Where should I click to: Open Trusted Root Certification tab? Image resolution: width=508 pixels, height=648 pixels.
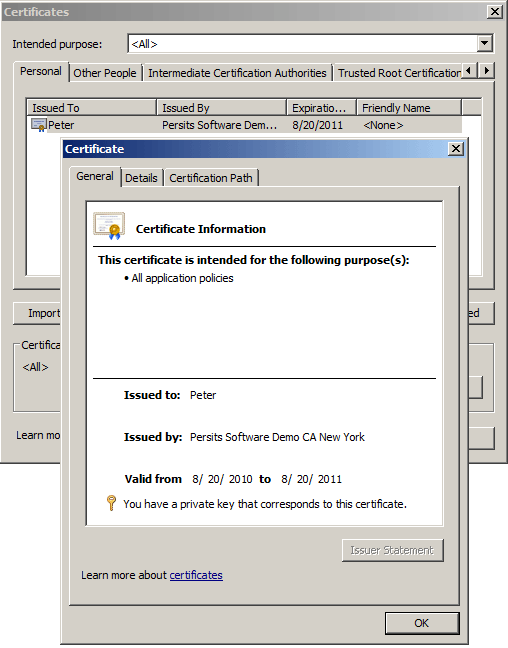(398, 73)
